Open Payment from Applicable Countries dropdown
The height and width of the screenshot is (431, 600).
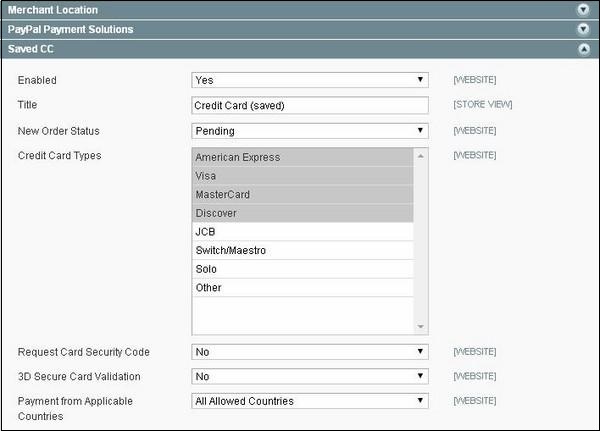309,401
